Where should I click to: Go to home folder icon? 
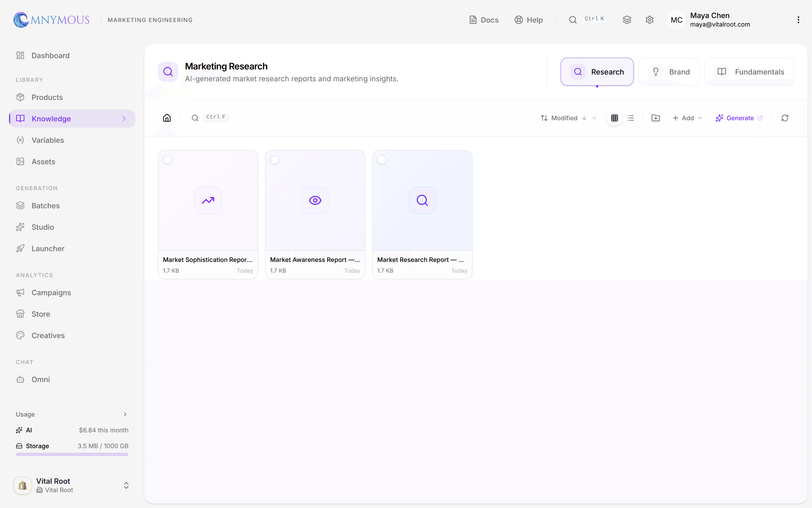tap(167, 118)
